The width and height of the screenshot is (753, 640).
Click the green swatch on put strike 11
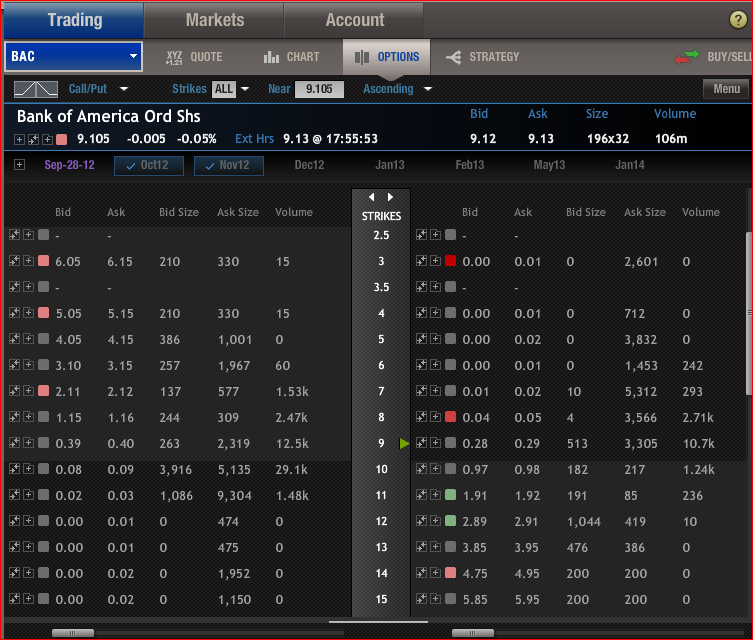450,494
